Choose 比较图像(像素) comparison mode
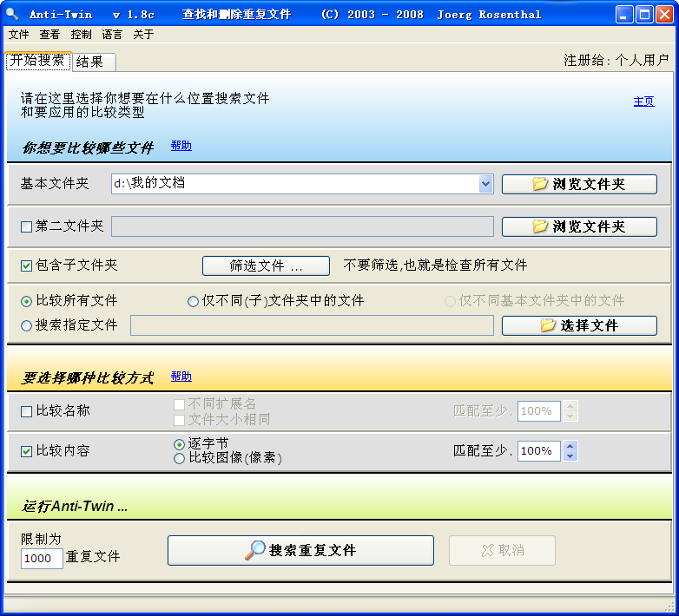Image resolution: width=679 pixels, height=616 pixels. 180,458
